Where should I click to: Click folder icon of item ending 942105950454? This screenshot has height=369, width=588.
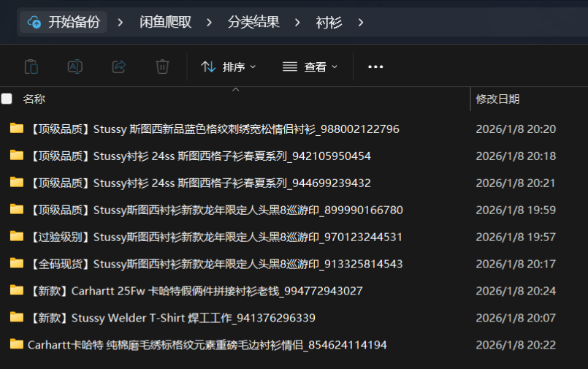(17, 155)
